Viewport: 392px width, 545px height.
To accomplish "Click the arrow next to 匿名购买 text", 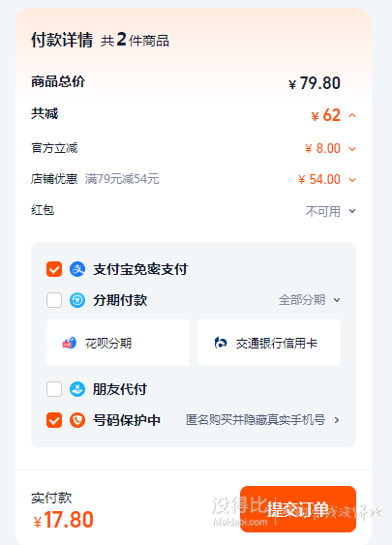I will coord(337,420).
